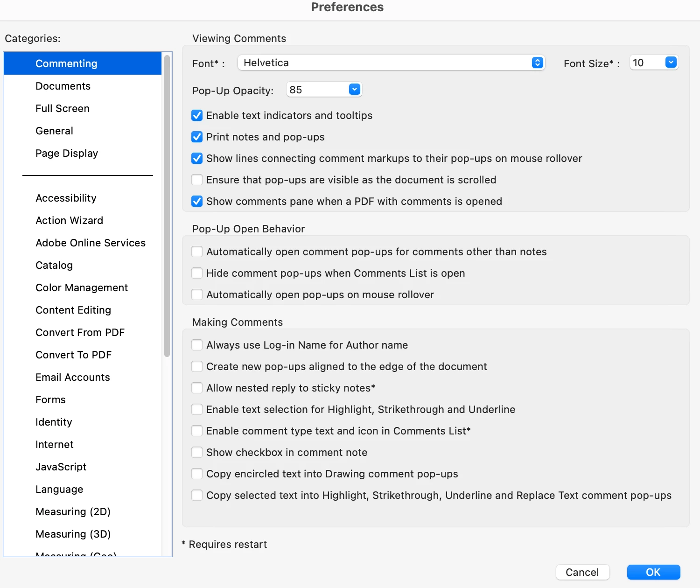Switch to Page Display category
Screen dimensions: 700x588
pyautogui.click(x=67, y=153)
